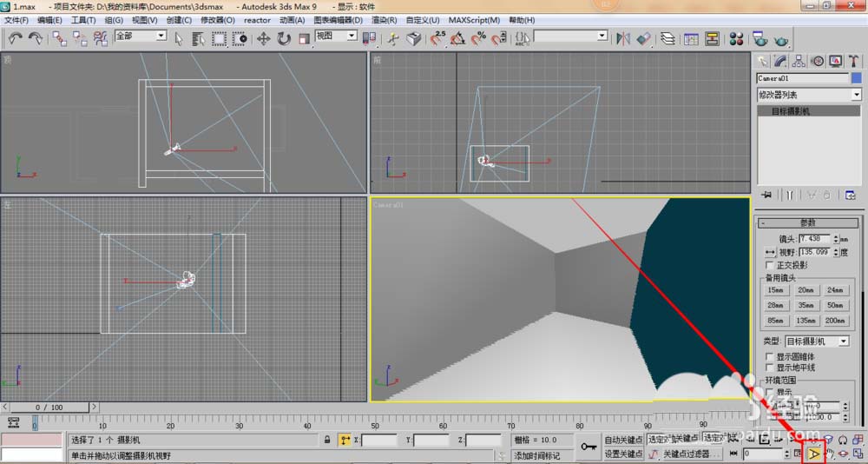The height and width of the screenshot is (464, 868).
Task: Click the Undo arrow icon
Action: tap(16, 38)
